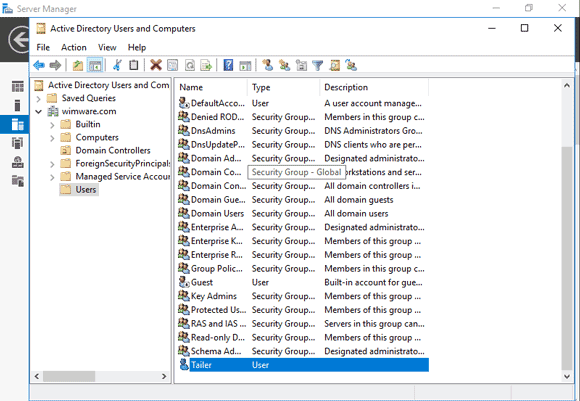Open the Action menu

point(74,47)
